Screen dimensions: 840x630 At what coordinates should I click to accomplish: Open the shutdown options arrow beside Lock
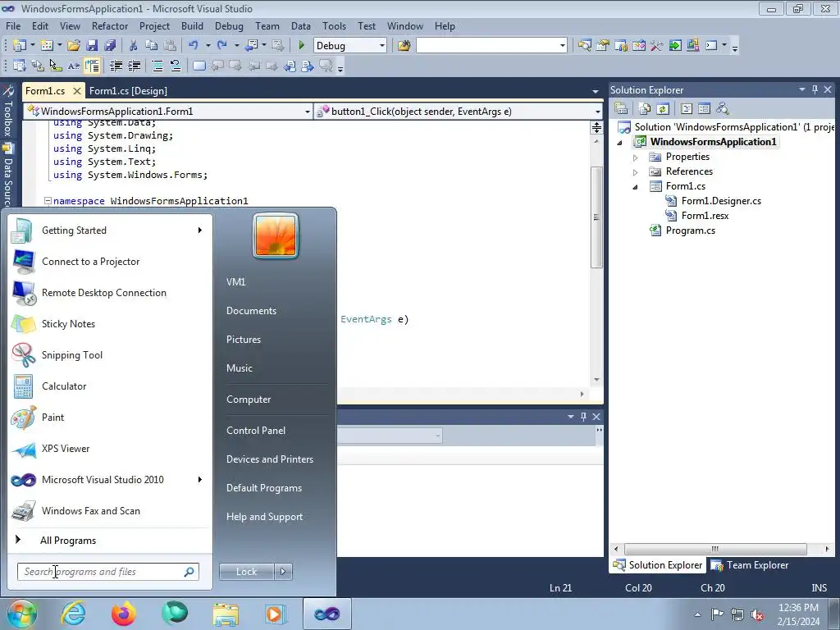click(283, 572)
